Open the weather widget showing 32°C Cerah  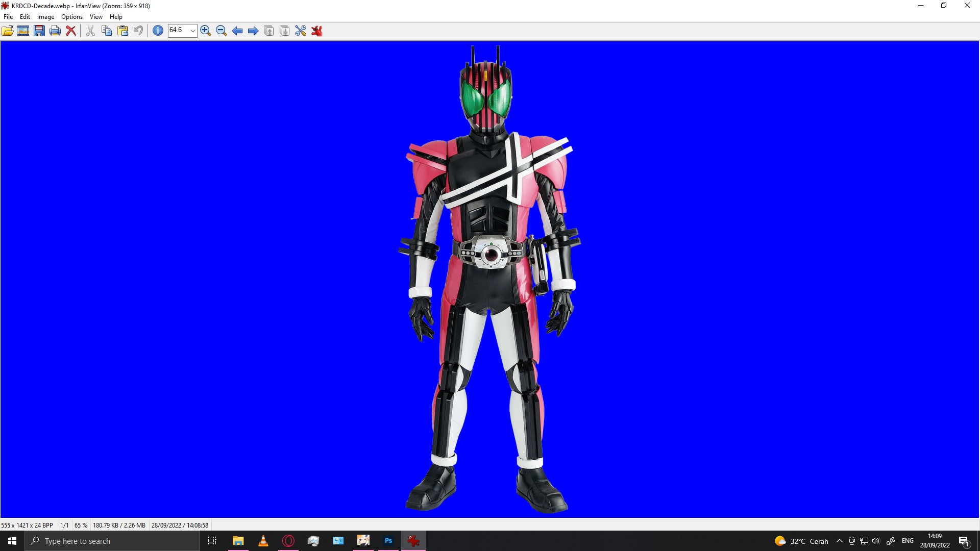click(x=801, y=541)
